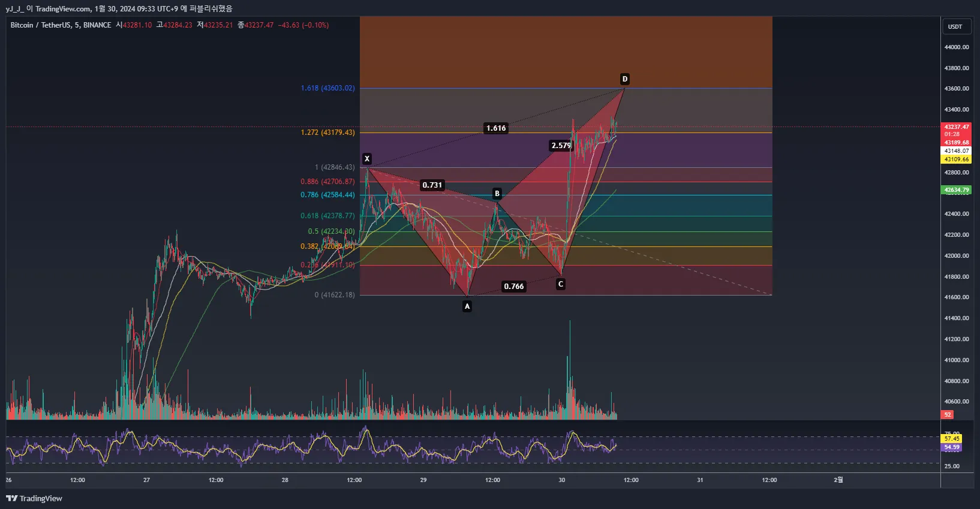
Task: Open the USDT currency selector
Action: (x=955, y=26)
